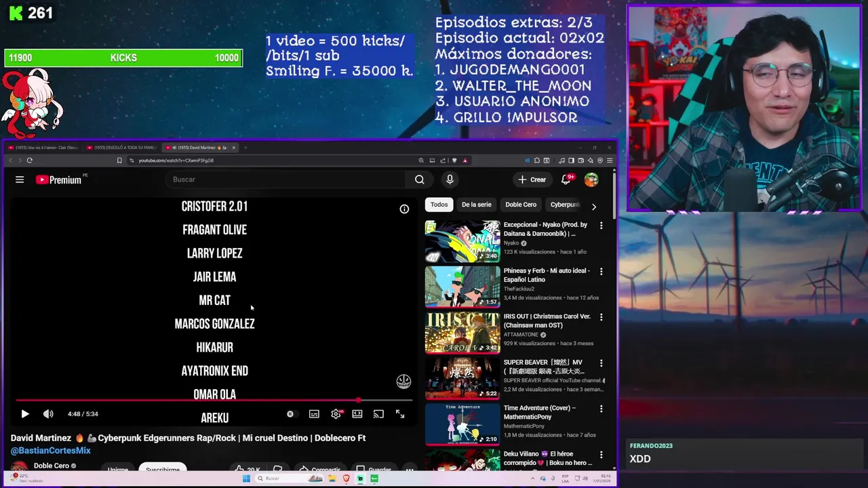This screenshot has width=868, height=488.
Task: Mute the video volume speaker icon
Action: [48, 414]
